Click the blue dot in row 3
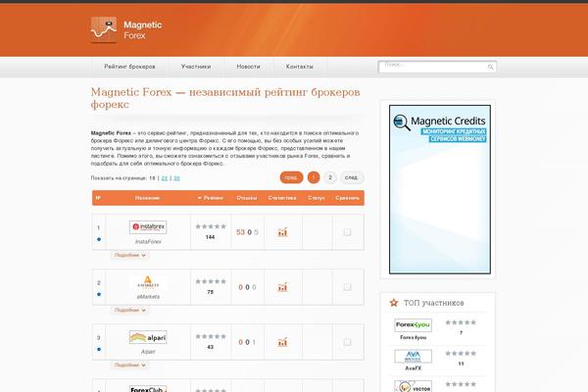This screenshot has width=588, height=392. [99, 349]
